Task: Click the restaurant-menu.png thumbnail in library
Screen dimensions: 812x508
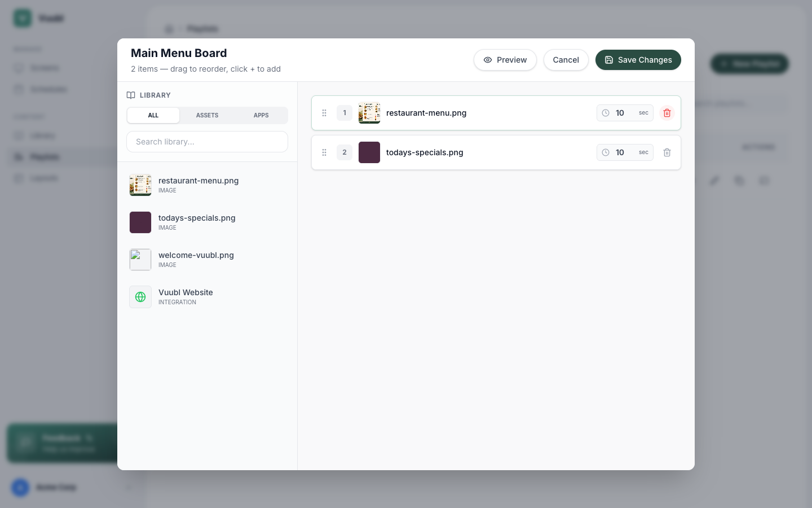Action: (x=140, y=185)
